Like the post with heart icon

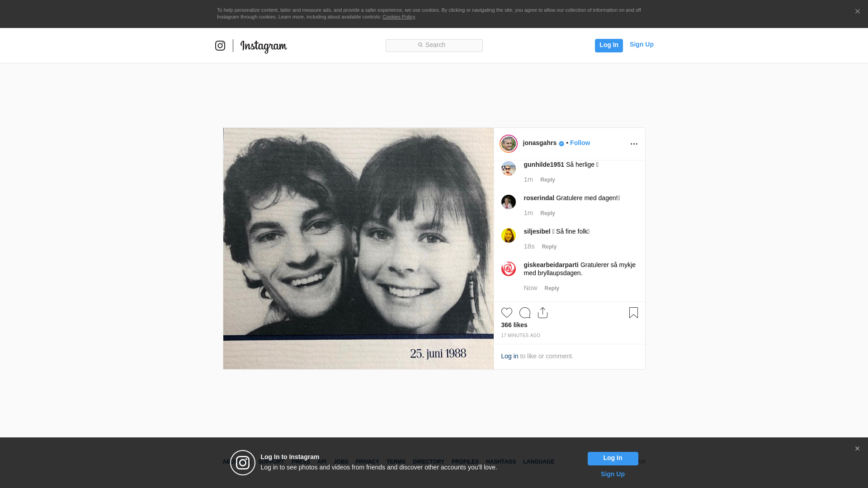(x=506, y=313)
